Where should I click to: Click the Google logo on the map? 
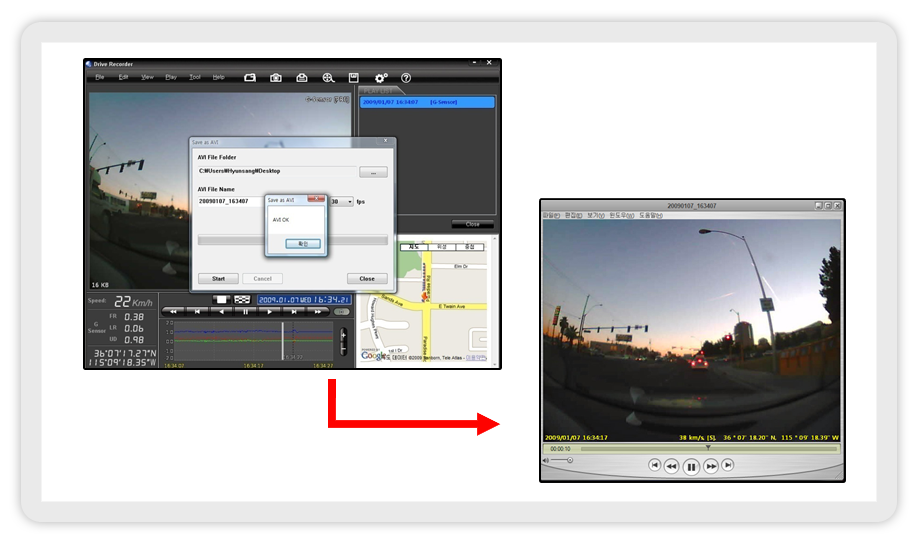click(374, 355)
